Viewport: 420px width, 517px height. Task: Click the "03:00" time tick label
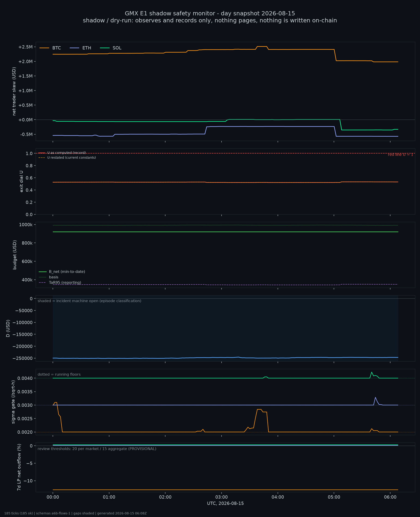coord(222,497)
